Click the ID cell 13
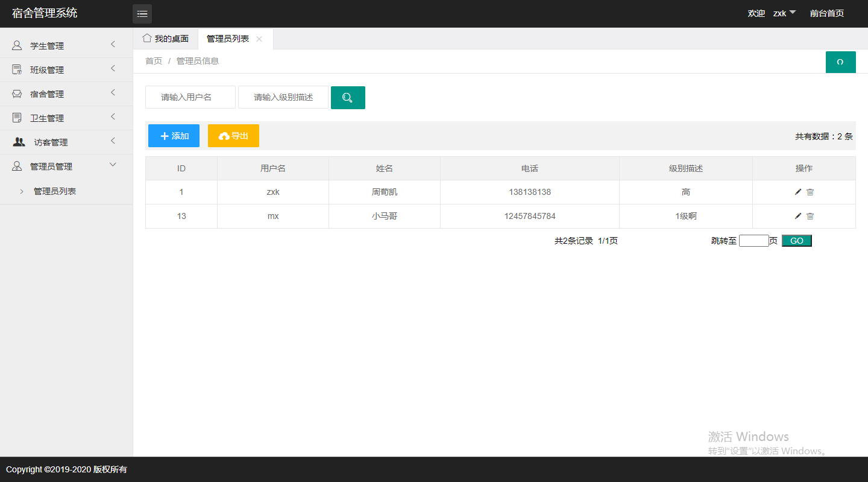The width and height of the screenshot is (868, 482). click(181, 216)
